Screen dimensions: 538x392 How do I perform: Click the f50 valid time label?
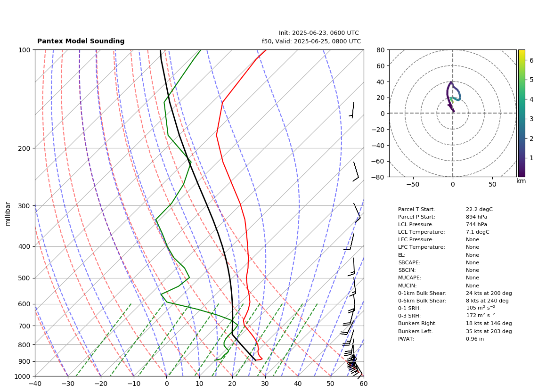311,41
